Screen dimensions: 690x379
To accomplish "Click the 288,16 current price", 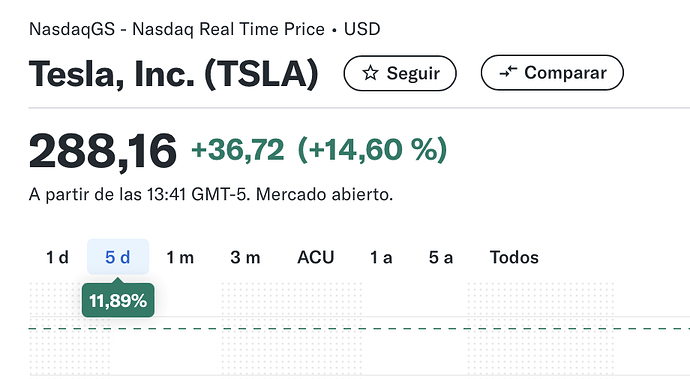I will (x=103, y=151).
